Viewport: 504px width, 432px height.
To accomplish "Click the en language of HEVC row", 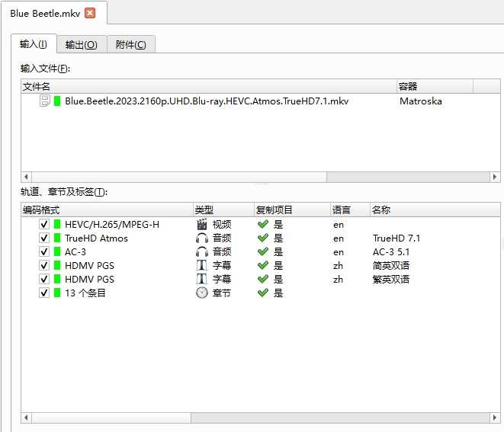I will tap(339, 225).
